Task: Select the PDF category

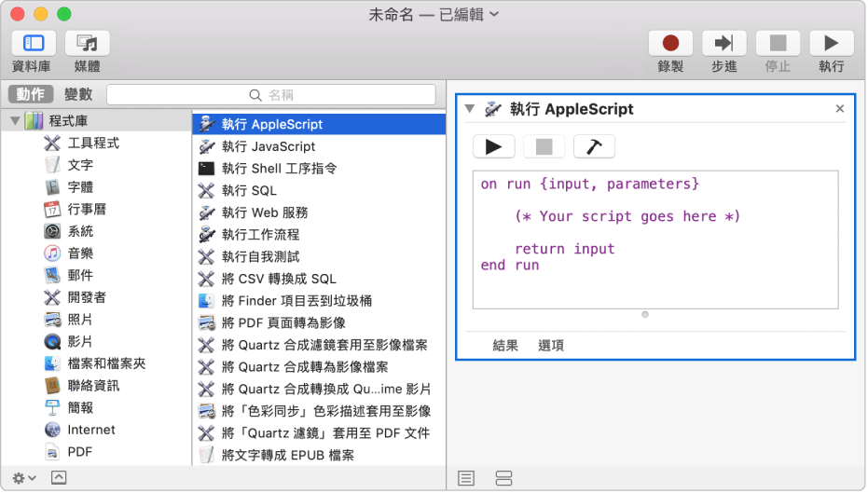Action: [x=80, y=452]
